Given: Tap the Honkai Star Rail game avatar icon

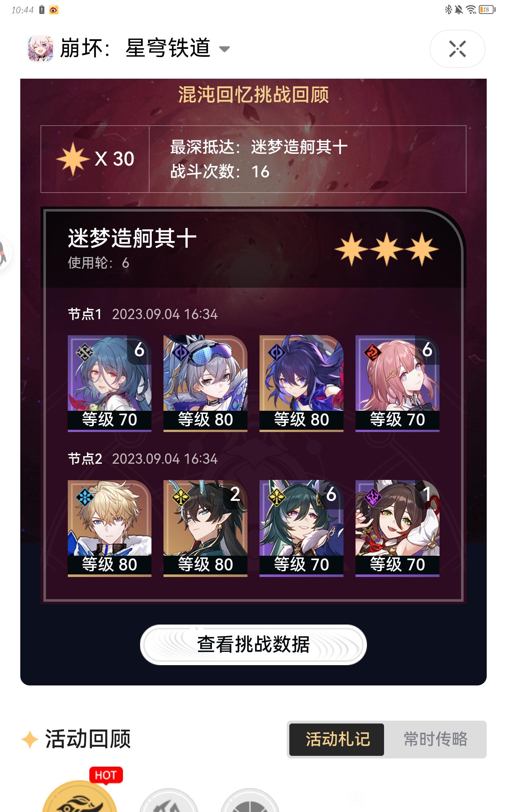Looking at the screenshot, I should pos(40,49).
